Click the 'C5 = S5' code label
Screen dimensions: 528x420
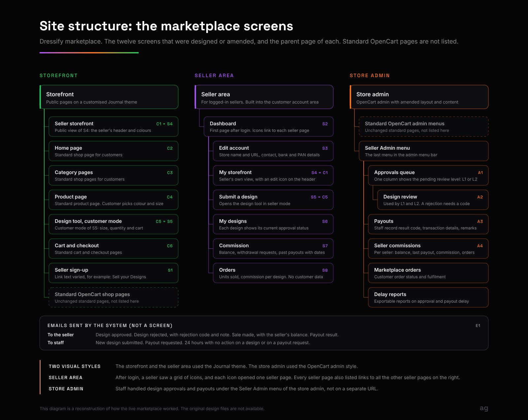click(x=164, y=222)
